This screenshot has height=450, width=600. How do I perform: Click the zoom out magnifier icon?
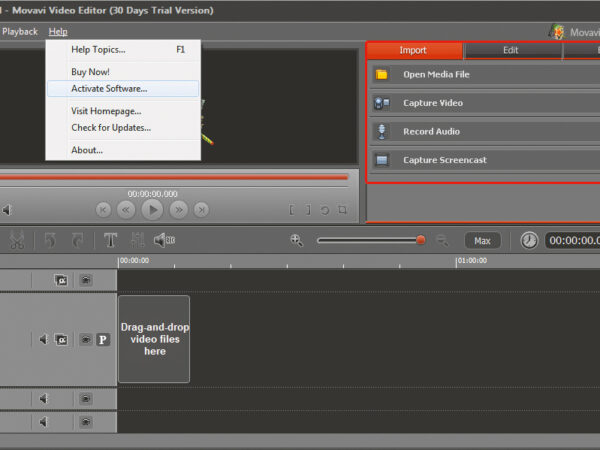pos(442,240)
